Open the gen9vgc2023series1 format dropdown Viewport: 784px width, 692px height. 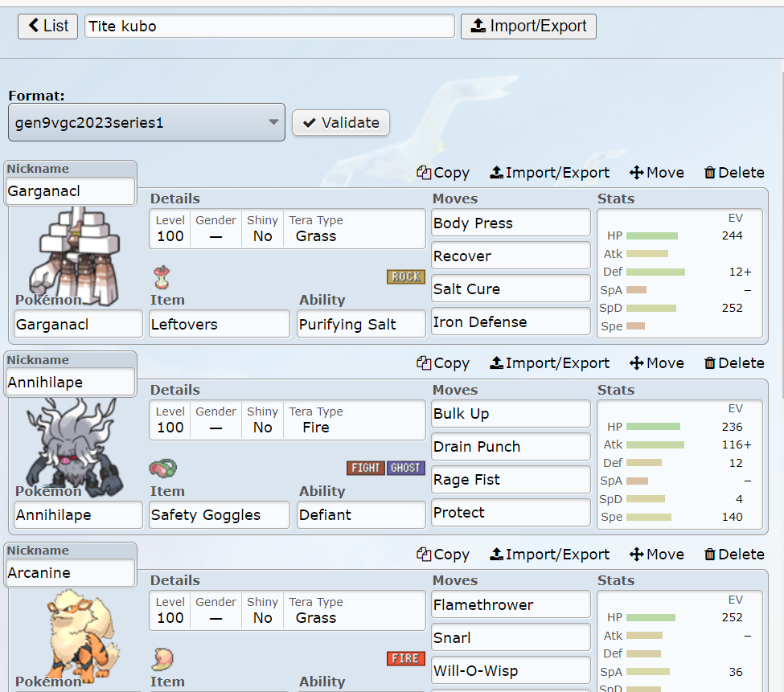146,122
